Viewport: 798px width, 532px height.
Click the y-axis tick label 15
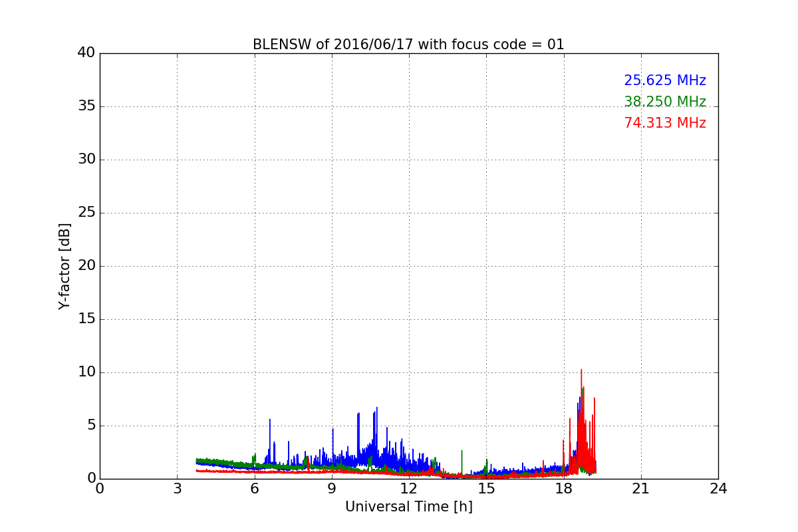[x=86, y=319]
